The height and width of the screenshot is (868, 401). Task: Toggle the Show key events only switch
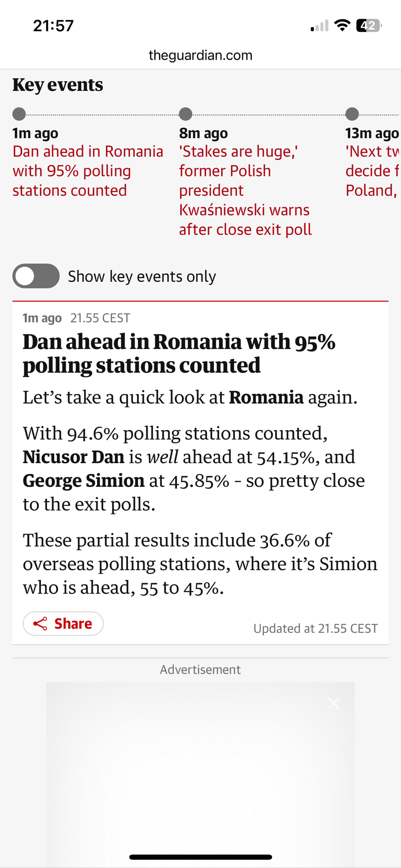pyautogui.click(x=36, y=276)
